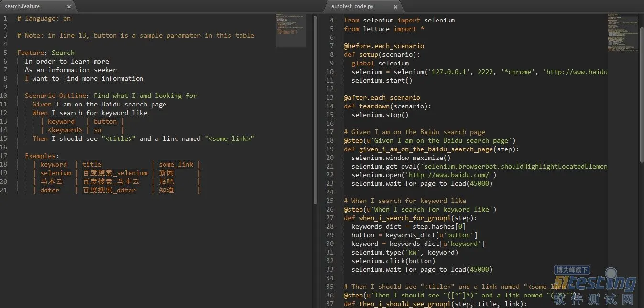Click line number 13 in search.feature gutter
Screen dimensions: 644x308
(4, 121)
